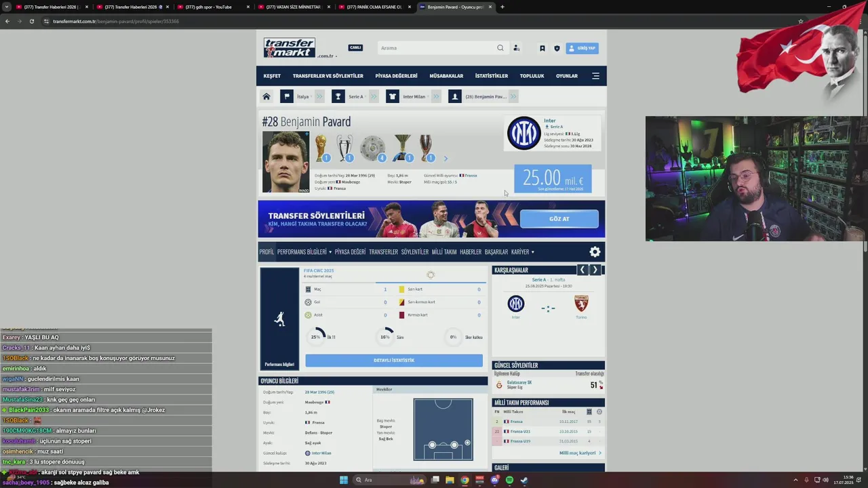Image resolution: width=868 pixels, height=488 pixels.
Task: Open the bookmark watchlist icon
Action: pos(542,48)
